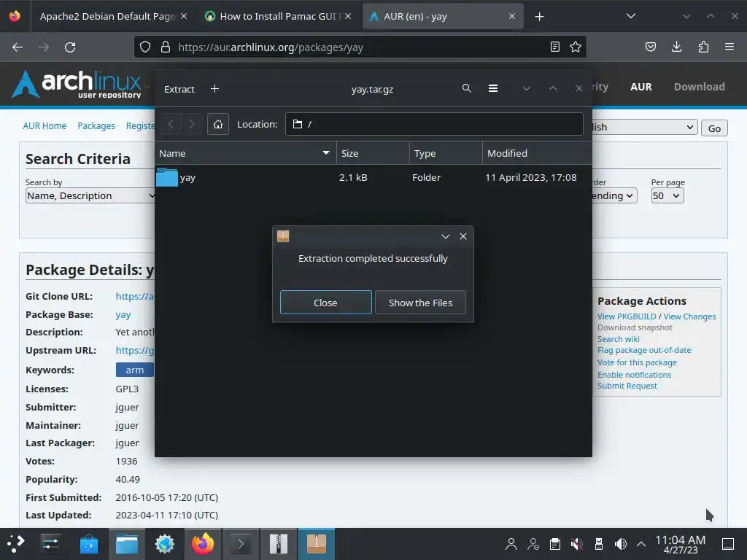Click the Arch Linux logo
This screenshot has width=747, height=560.
click(77, 85)
